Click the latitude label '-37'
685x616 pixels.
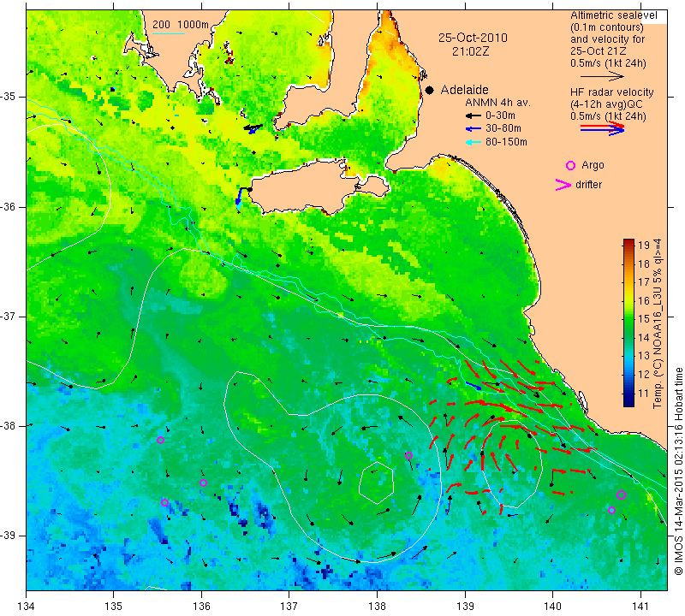coord(9,316)
